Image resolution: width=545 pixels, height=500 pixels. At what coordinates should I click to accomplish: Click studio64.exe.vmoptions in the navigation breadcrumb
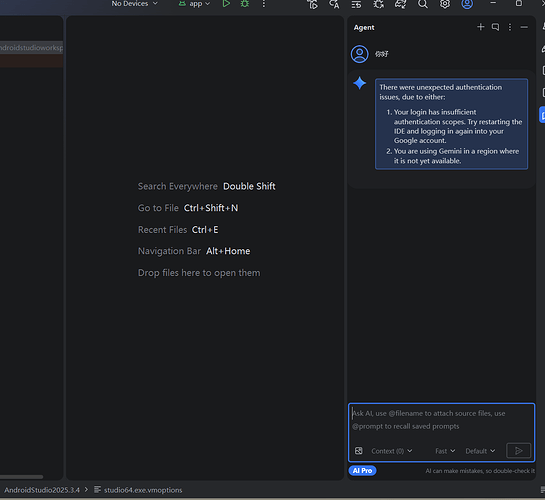click(x=143, y=490)
